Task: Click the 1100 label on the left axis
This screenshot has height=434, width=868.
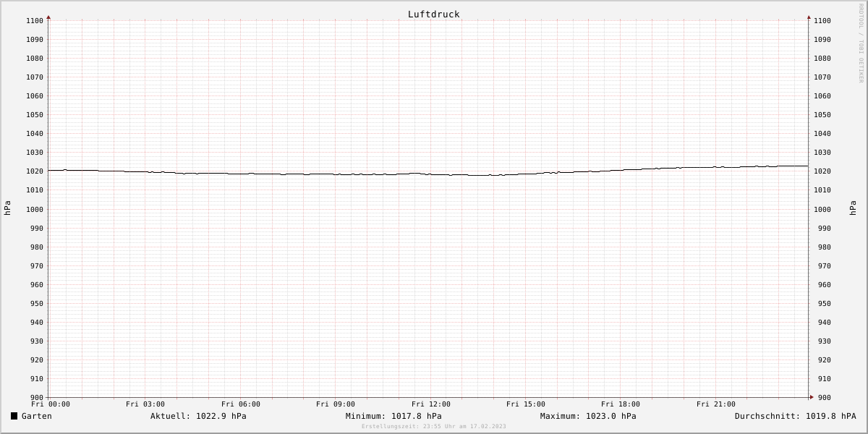Action: click(35, 21)
